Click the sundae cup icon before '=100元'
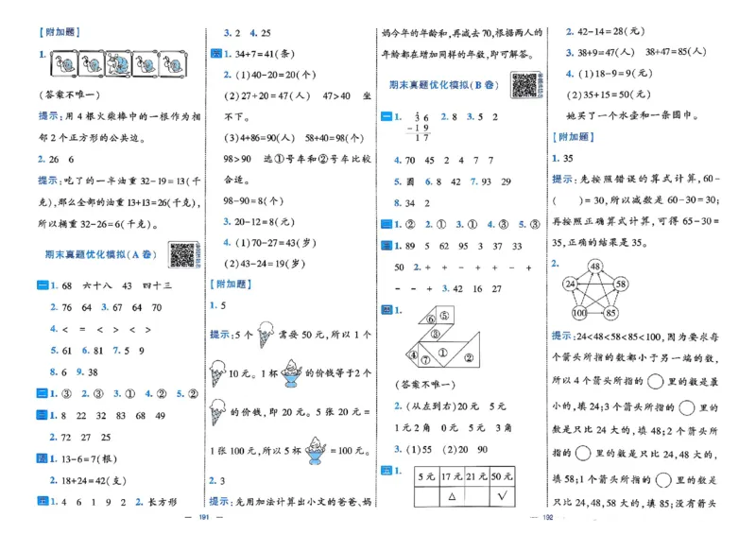This screenshot has height=535, width=756. point(315,451)
